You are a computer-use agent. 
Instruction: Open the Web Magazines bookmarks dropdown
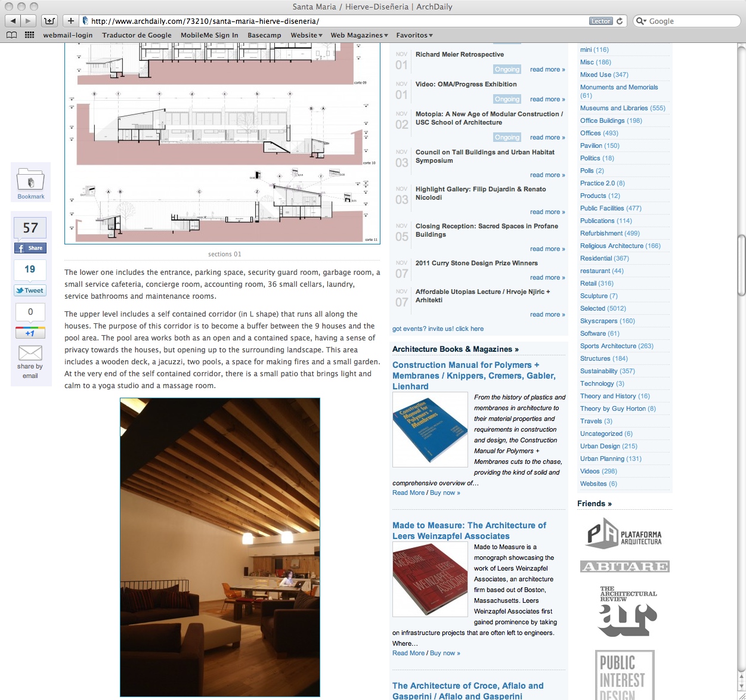[359, 35]
